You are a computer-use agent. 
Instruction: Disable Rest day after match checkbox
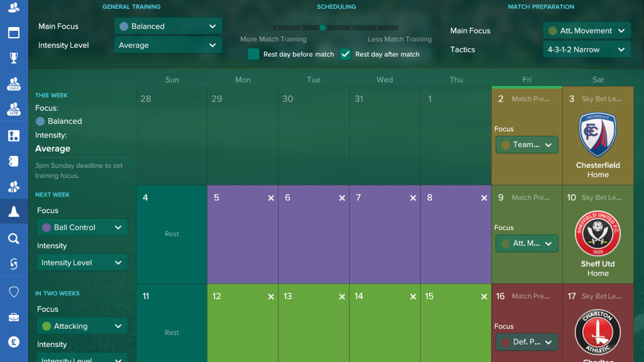pyautogui.click(x=345, y=54)
